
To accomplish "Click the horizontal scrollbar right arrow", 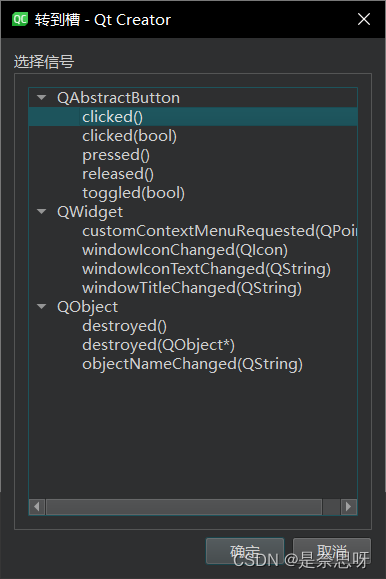I will (348, 507).
